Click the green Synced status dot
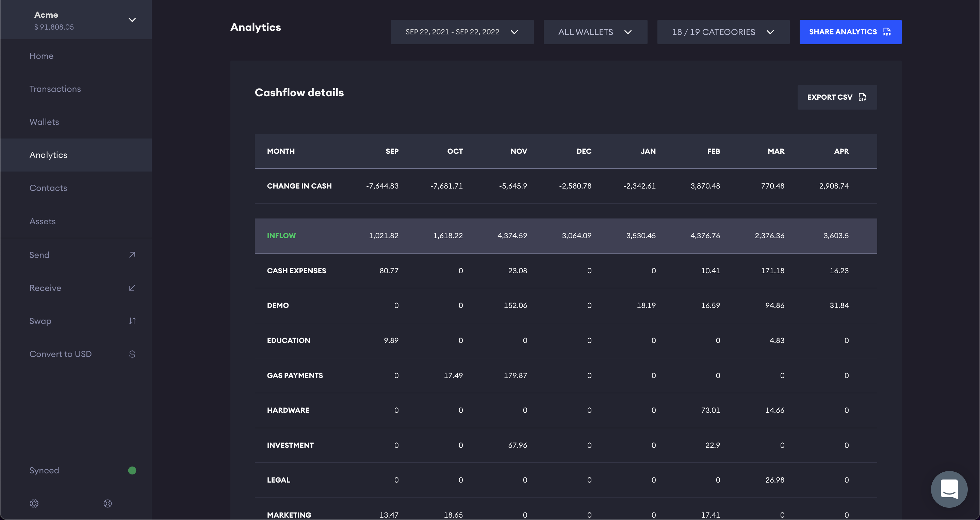Screen dimensions: 980x520 tap(132, 470)
